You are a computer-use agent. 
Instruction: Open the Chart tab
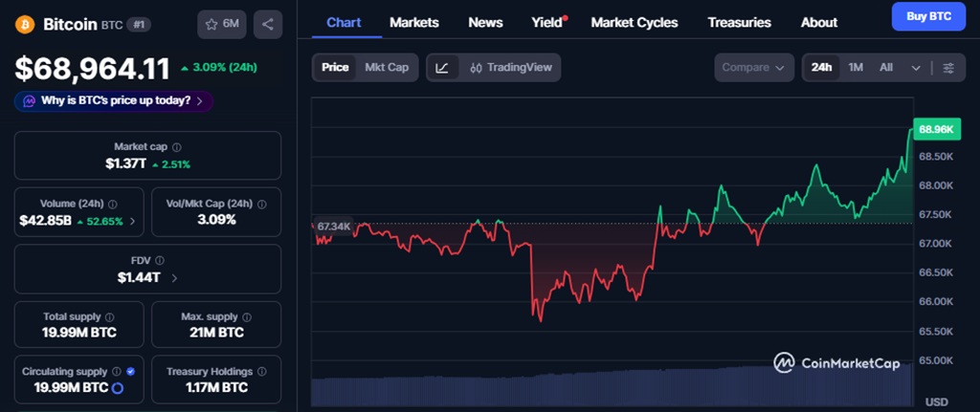344,23
